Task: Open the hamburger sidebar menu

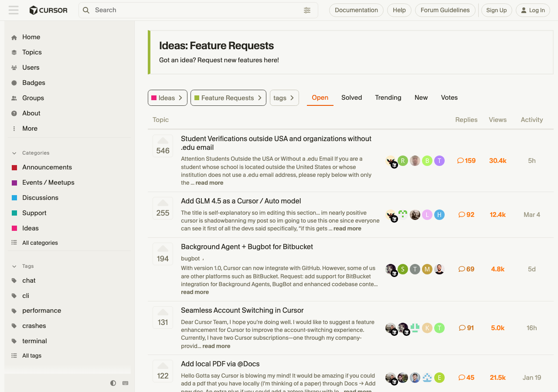Action: pos(14,10)
